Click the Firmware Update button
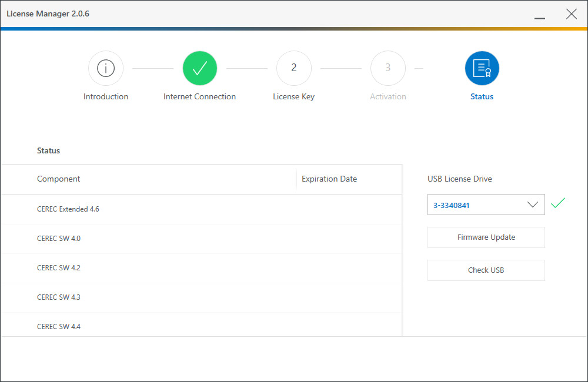The height and width of the screenshot is (382, 588). 486,237
